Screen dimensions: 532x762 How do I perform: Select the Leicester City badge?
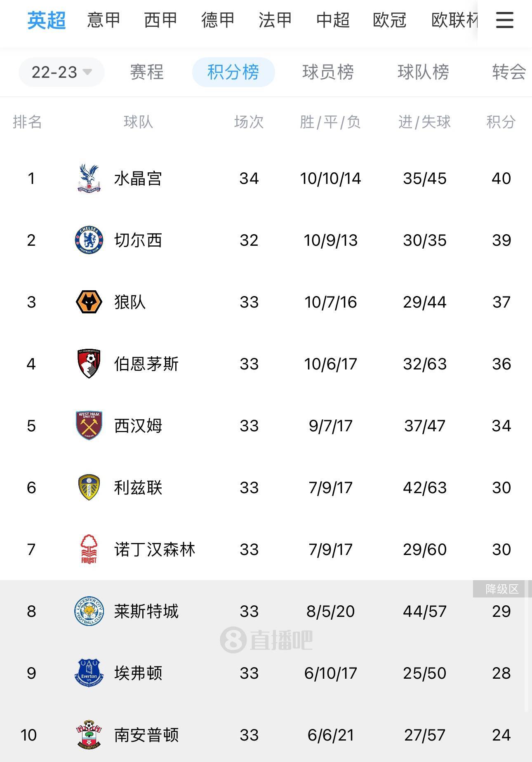tap(89, 611)
